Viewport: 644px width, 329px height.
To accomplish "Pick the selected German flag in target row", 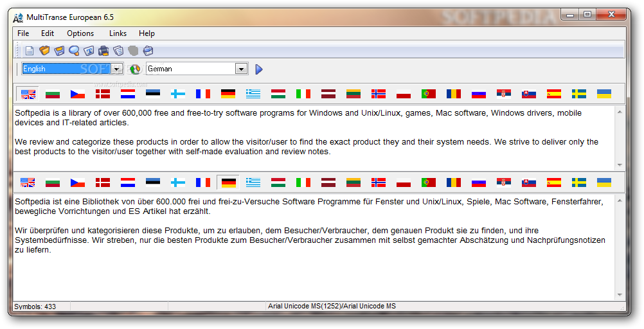I will (228, 182).
